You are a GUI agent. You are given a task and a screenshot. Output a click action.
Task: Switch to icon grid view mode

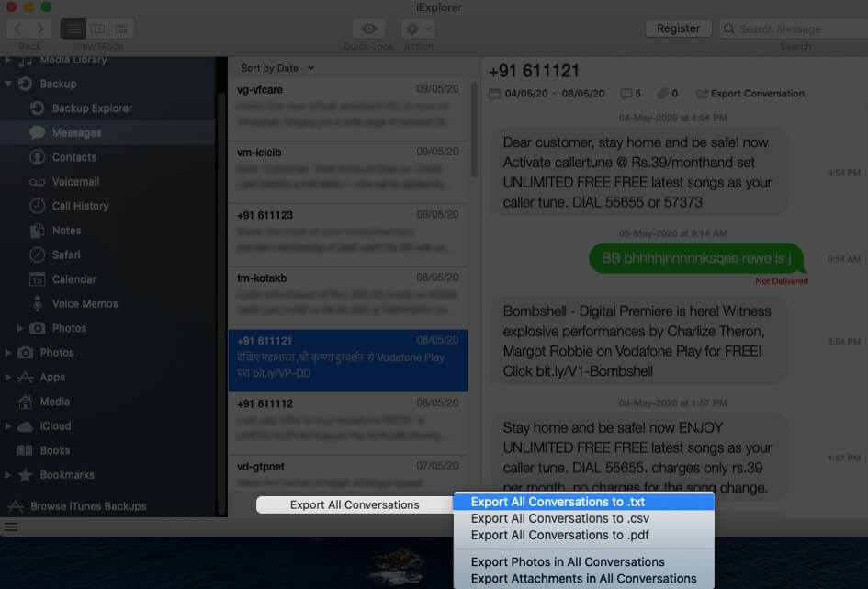point(121,28)
